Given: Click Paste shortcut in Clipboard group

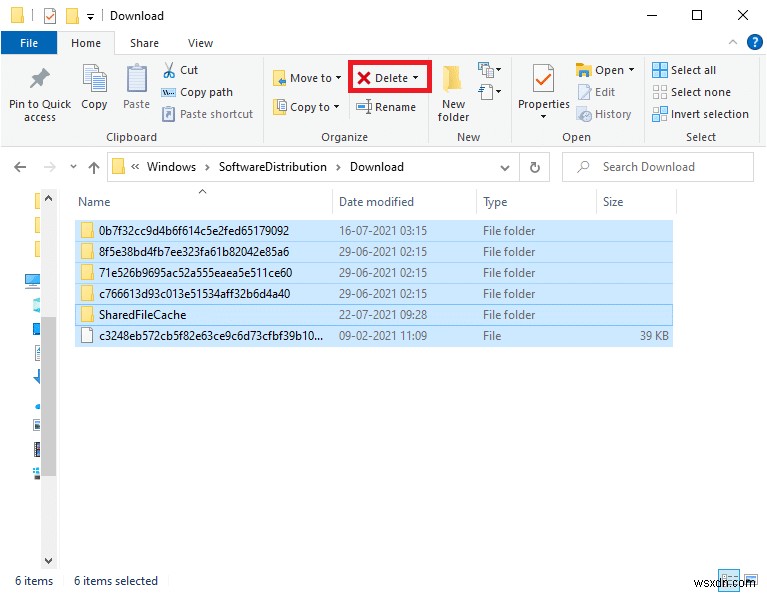Looking at the screenshot, I should coord(207,114).
